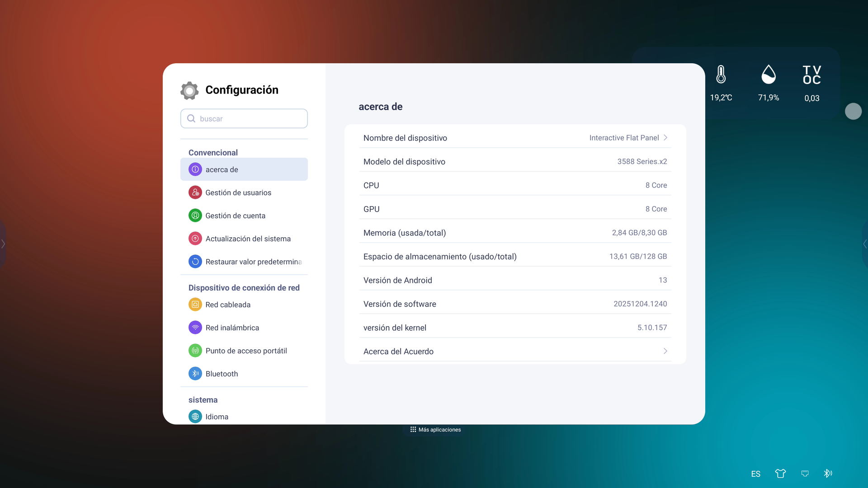Image resolution: width=868 pixels, height=488 pixels.
Task: Open the left edge sidebar arrow
Action: 3,244
